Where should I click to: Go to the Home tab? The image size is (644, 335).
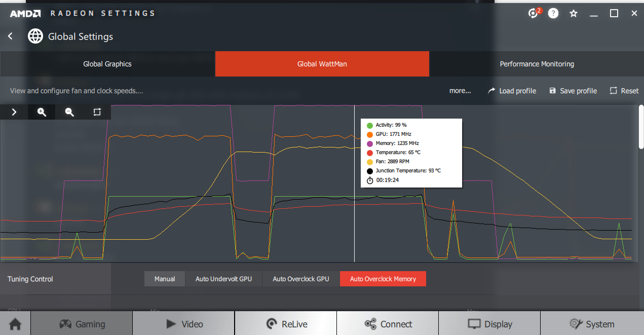coord(15,323)
